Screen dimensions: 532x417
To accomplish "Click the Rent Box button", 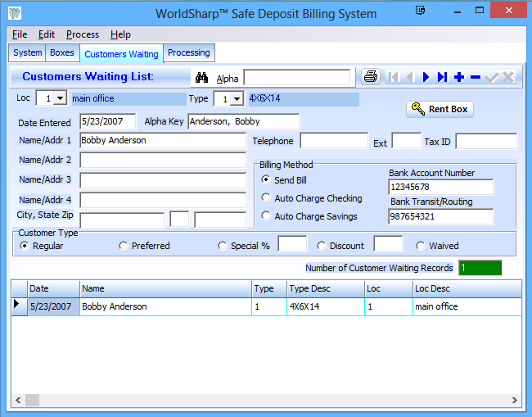I will click(x=440, y=109).
